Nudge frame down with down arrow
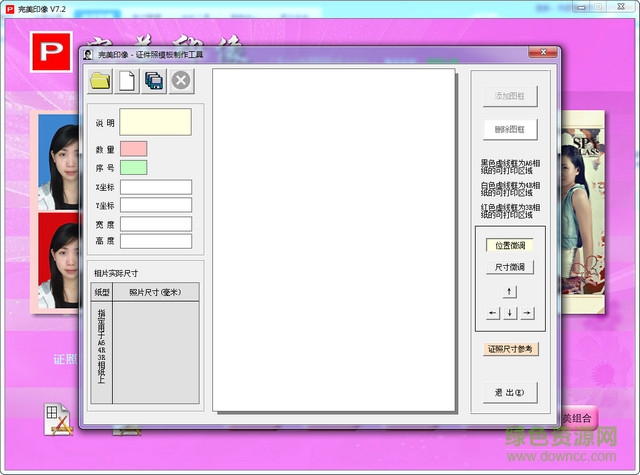The width and height of the screenshot is (640, 475). click(x=510, y=313)
